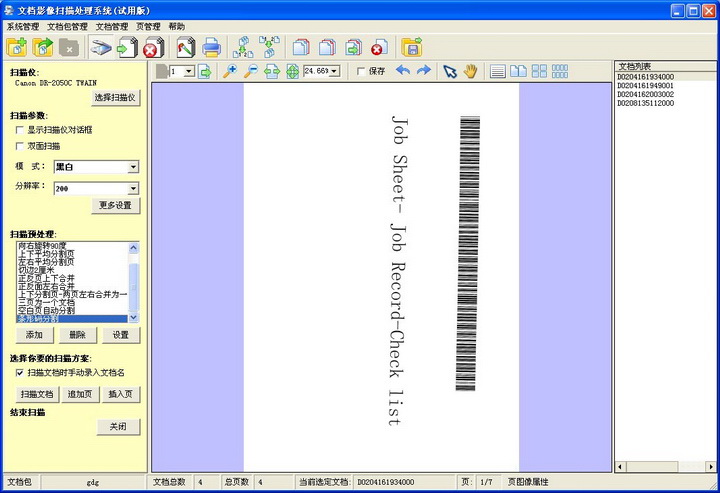Image resolution: width=720 pixels, height=493 pixels.
Task: Select the highlighted 条形码分割 list entry
Action: [72, 319]
